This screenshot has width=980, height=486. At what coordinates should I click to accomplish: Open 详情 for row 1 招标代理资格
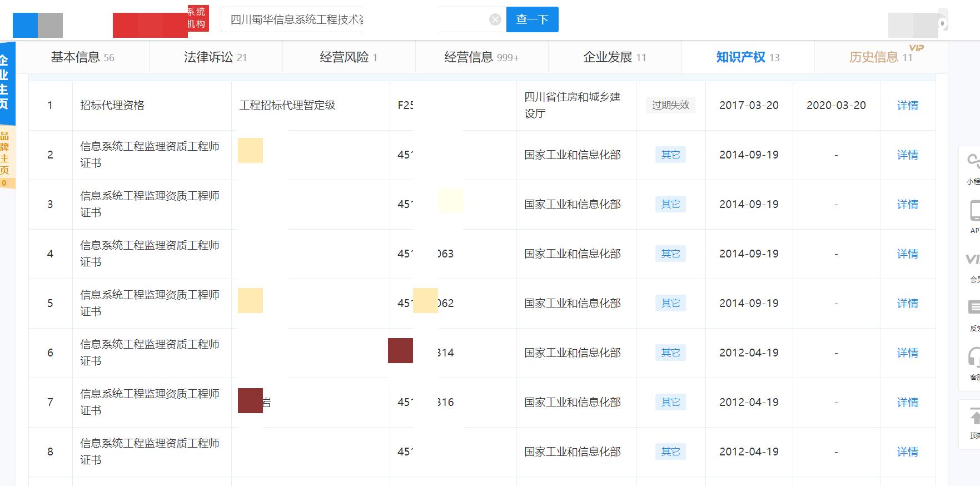tap(907, 106)
